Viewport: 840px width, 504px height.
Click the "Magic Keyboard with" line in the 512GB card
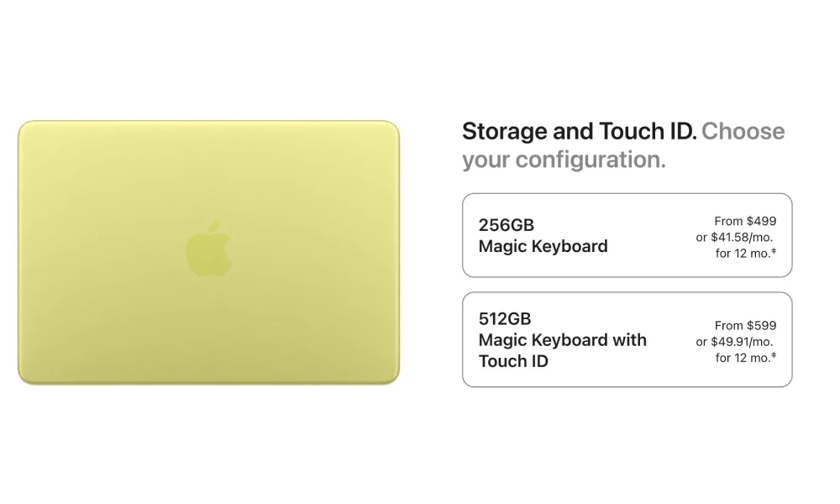(x=562, y=340)
